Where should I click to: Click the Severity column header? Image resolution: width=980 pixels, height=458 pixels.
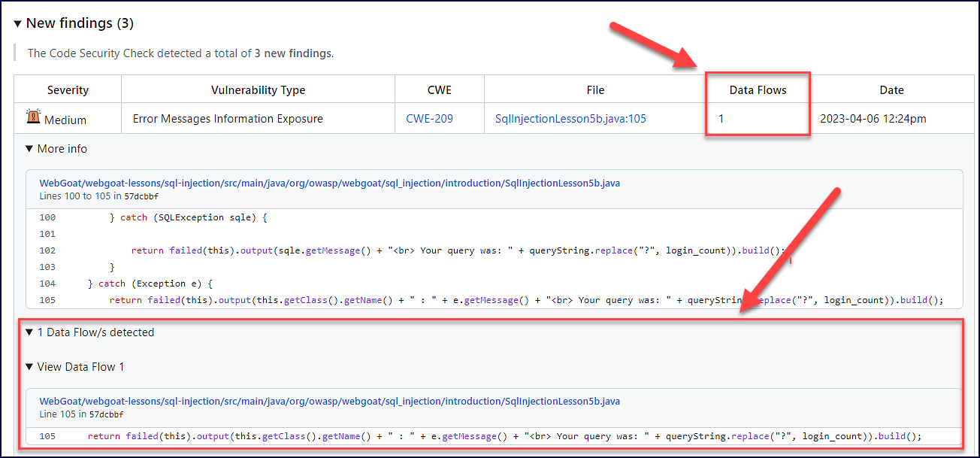[68, 90]
